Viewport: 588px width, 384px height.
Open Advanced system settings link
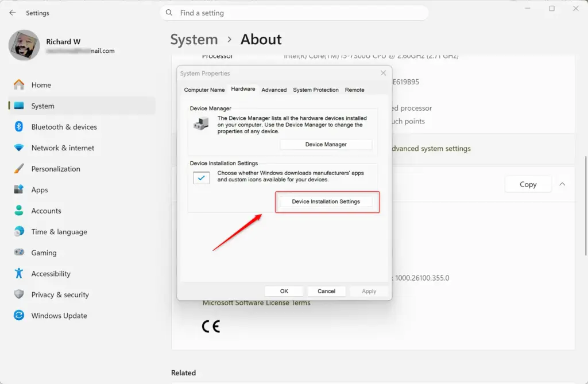click(x=431, y=149)
